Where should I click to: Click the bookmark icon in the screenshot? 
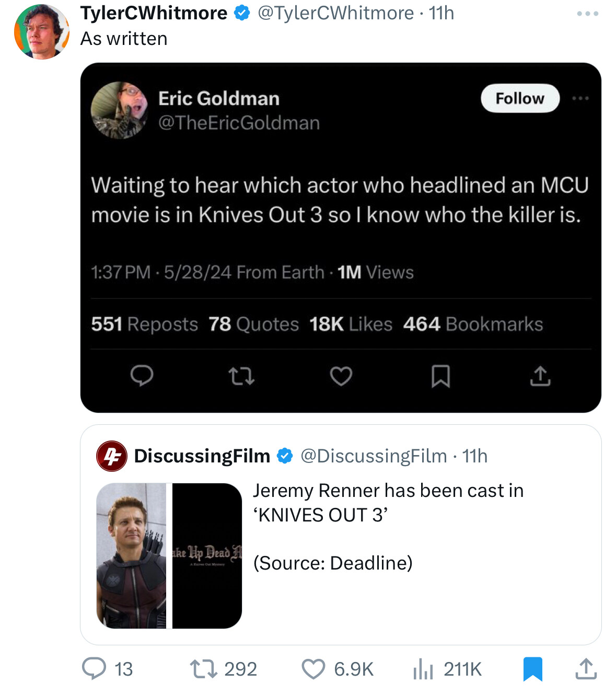point(440,376)
